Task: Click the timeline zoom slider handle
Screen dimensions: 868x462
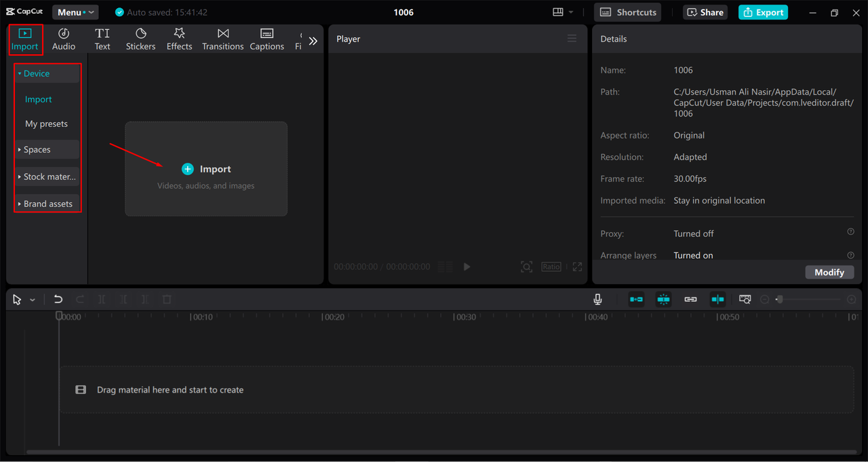Action: [x=779, y=299]
